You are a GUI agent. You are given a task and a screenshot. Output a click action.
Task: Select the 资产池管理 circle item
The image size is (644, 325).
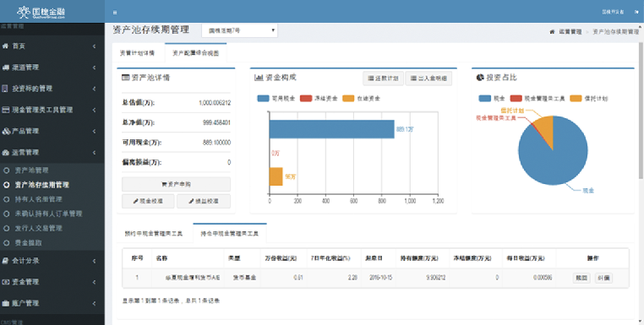[x=6, y=171]
